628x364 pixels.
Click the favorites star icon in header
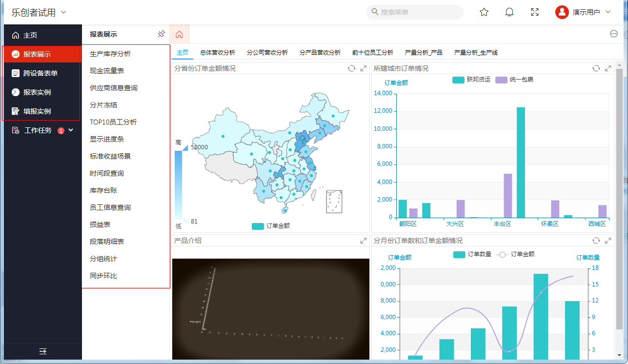pos(484,12)
